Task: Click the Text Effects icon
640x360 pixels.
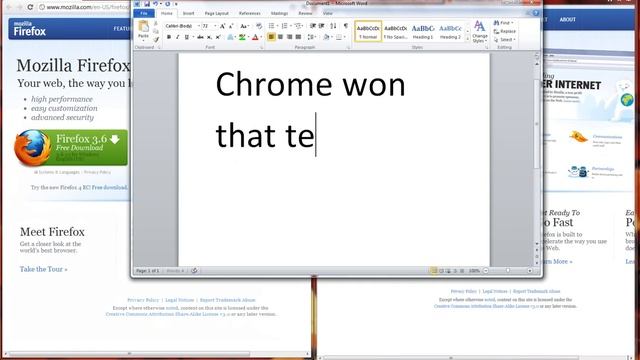Action: coord(230,37)
